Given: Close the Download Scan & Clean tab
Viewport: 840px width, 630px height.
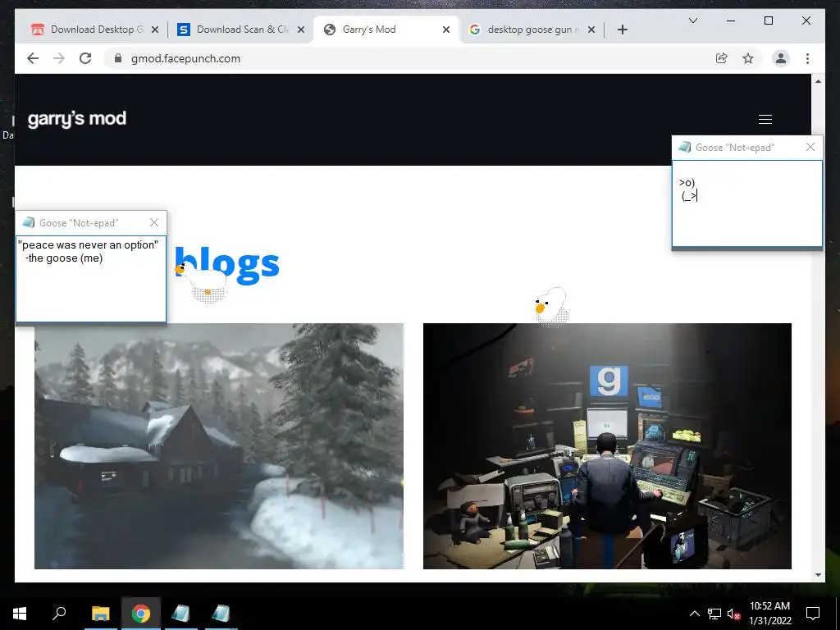Looking at the screenshot, I should [x=301, y=30].
